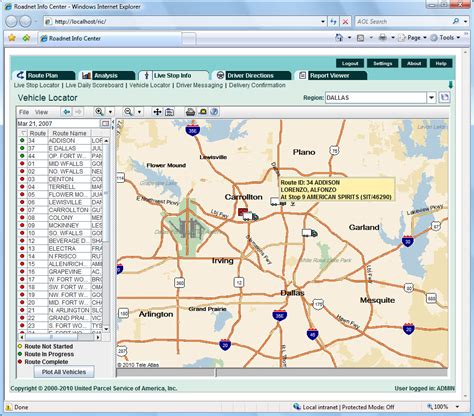Open the zoom in options dropdown
The image size is (474, 416).
110,112
